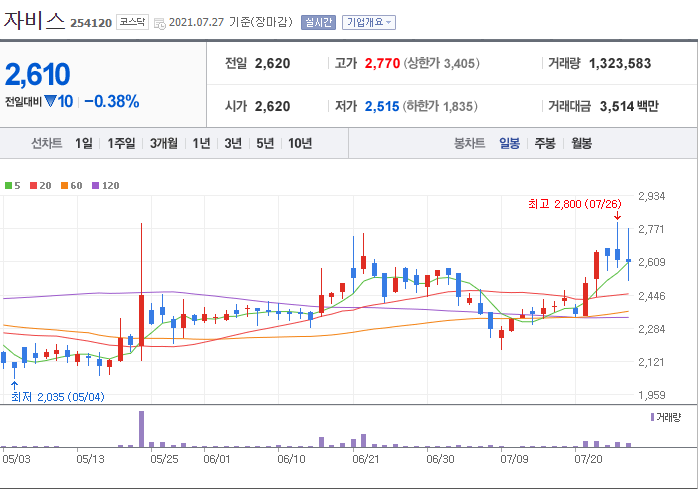Click the 하한가 1,835 lower limit text
This screenshot has width=698, height=489.
440,106
